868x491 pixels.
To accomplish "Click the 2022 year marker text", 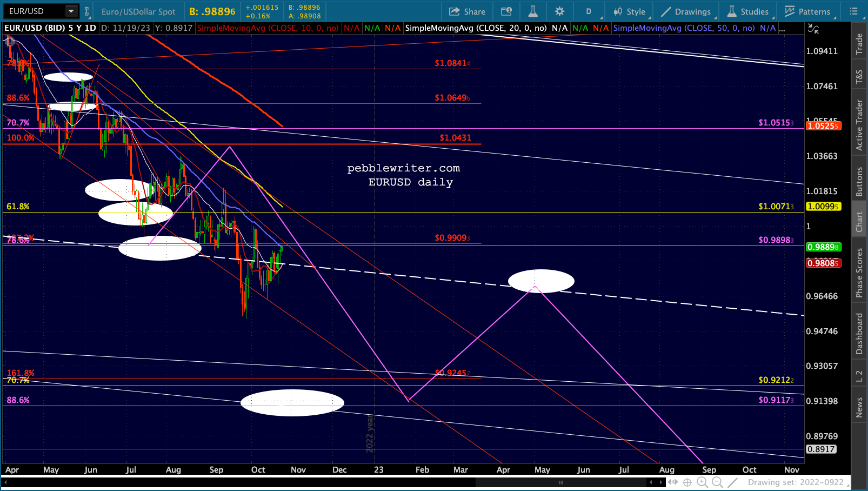I will 370,434.
